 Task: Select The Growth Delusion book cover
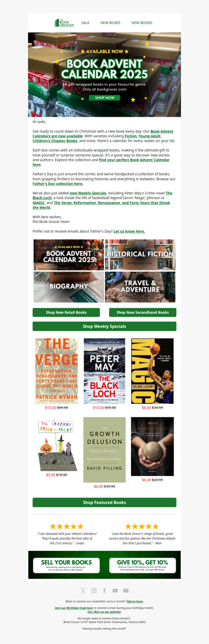point(104,450)
